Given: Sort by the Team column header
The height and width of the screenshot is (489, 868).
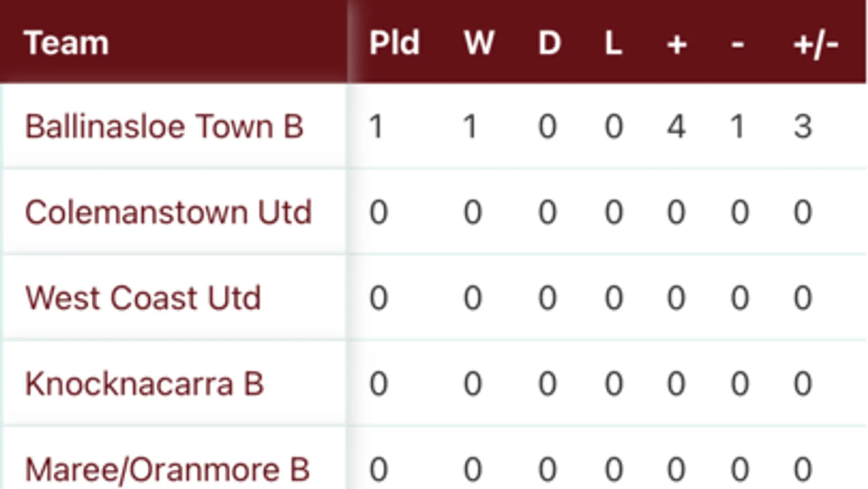Looking at the screenshot, I should [66, 42].
